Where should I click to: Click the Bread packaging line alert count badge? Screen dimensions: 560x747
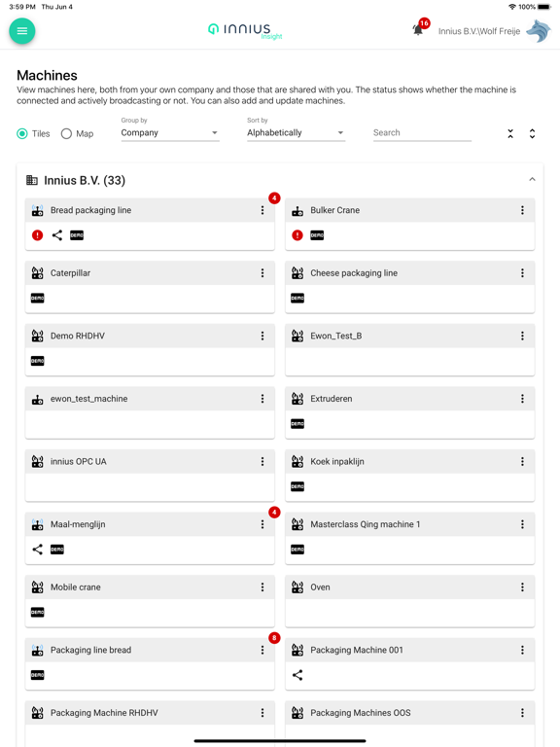(x=274, y=197)
